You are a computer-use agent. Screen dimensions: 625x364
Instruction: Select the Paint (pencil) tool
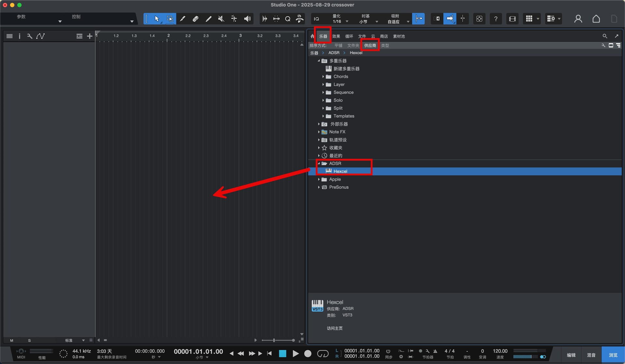208,19
